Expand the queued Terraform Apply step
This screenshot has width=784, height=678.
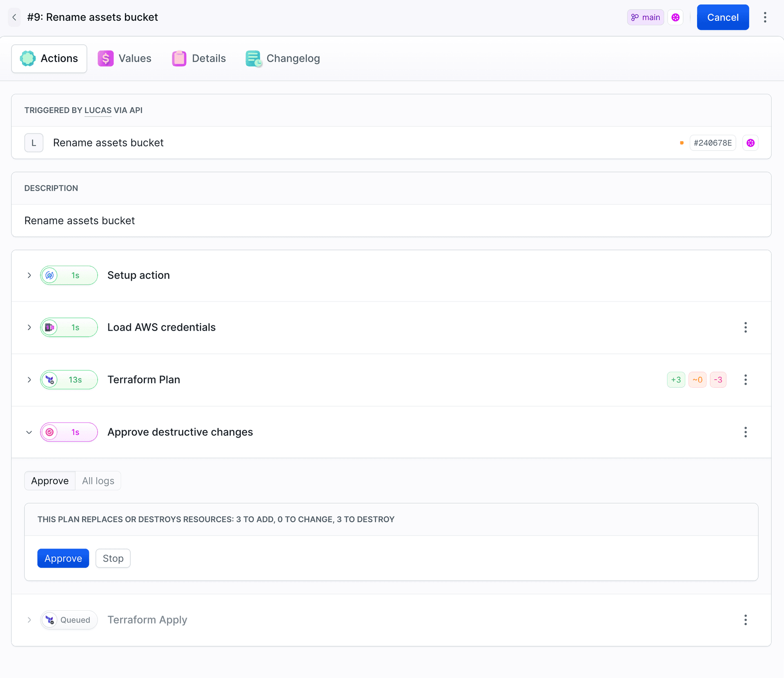click(x=29, y=620)
